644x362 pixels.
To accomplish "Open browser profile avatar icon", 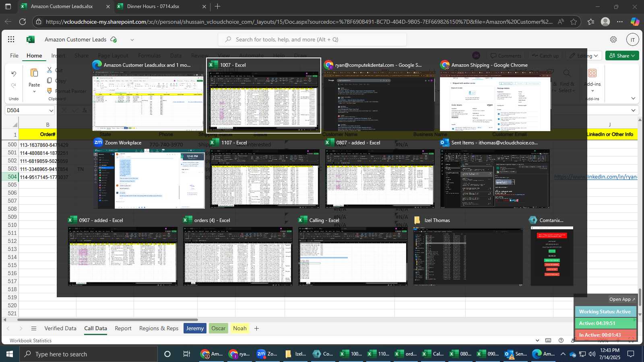I will click(x=605, y=22).
